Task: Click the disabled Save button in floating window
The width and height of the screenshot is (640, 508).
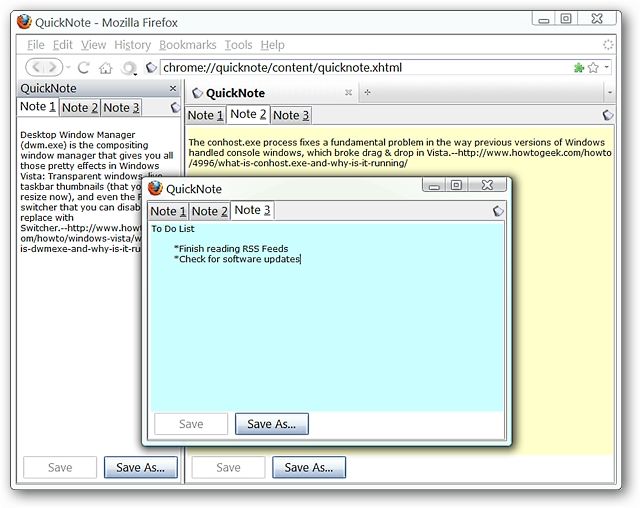Action: (191, 424)
